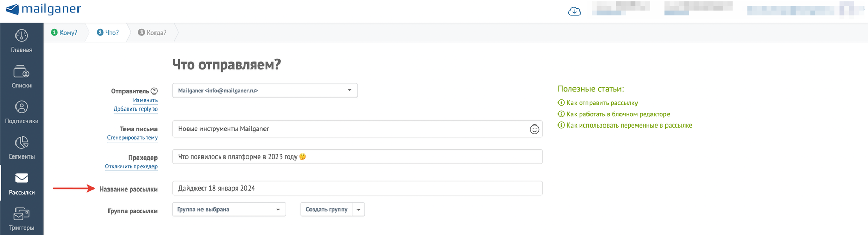This screenshot has height=235, width=868.
Task: Click the Отключить прехедер link
Action: pos(131,166)
